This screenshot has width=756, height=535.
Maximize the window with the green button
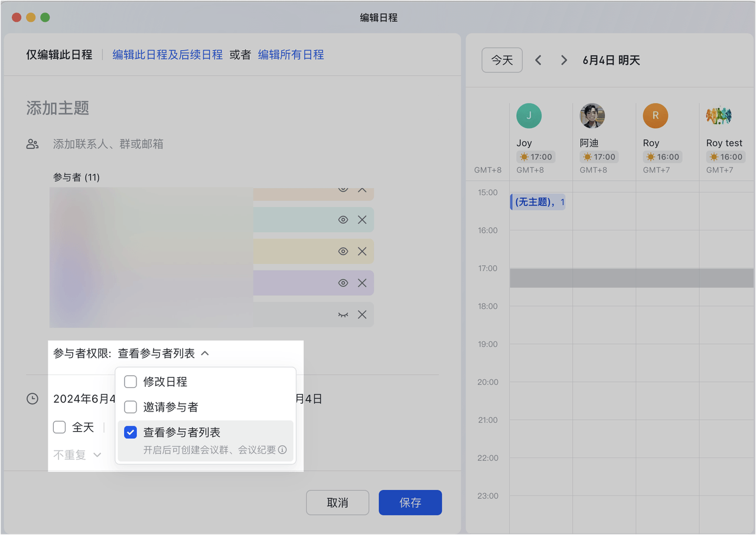pyautogui.click(x=45, y=18)
